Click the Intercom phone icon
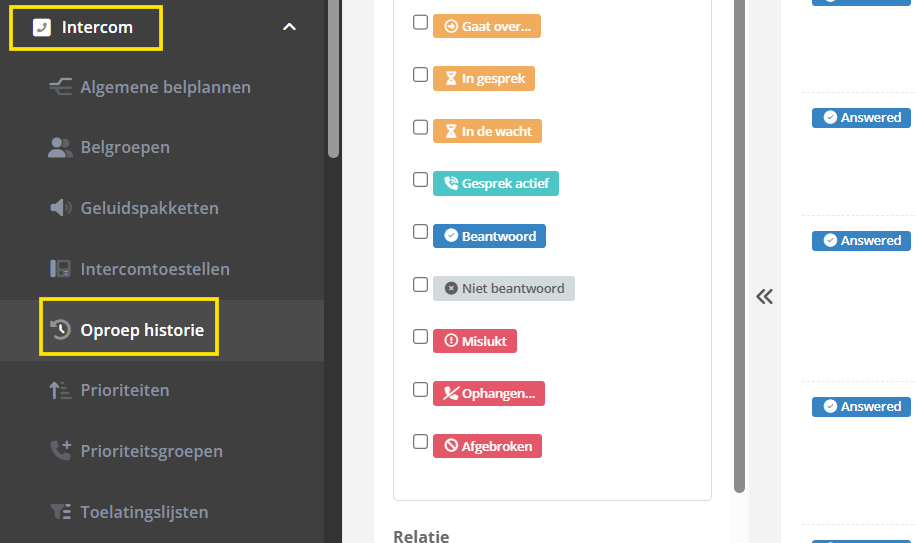This screenshot has height=543, width=916. (42, 27)
